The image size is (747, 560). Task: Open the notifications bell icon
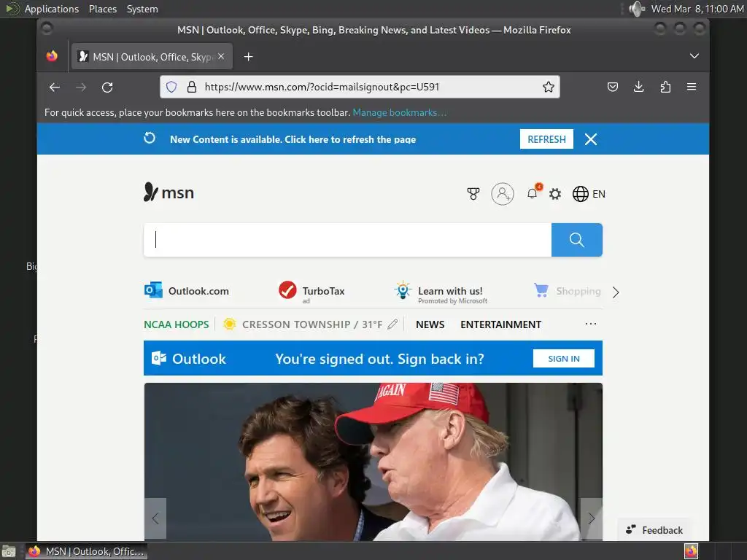tap(533, 193)
